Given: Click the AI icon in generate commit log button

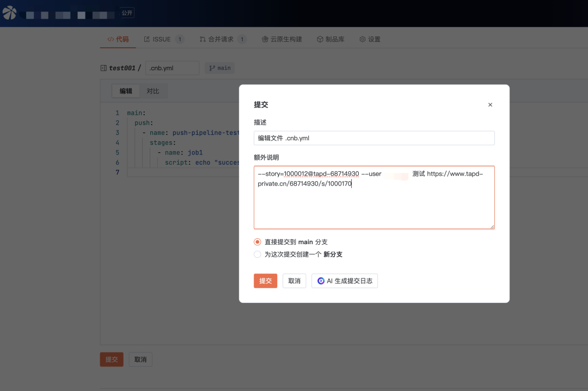Looking at the screenshot, I should [x=321, y=281].
